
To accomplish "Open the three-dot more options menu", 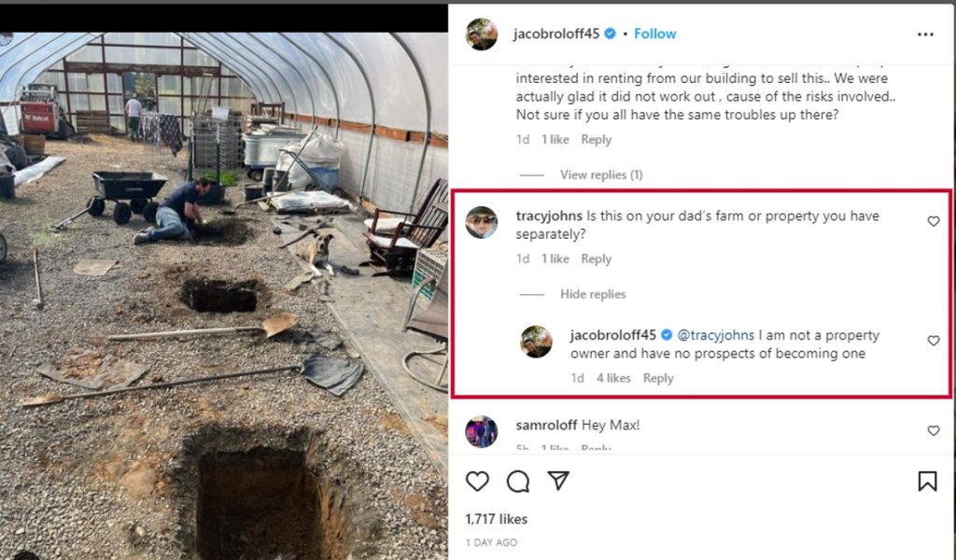I will [925, 35].
